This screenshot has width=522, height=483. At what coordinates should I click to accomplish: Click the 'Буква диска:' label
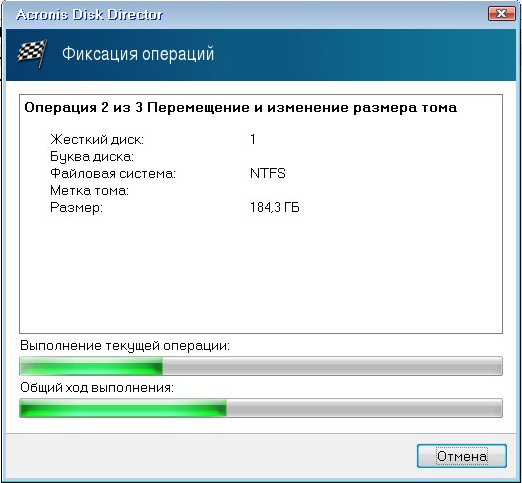pyautogui.click(x=92, y=156)
